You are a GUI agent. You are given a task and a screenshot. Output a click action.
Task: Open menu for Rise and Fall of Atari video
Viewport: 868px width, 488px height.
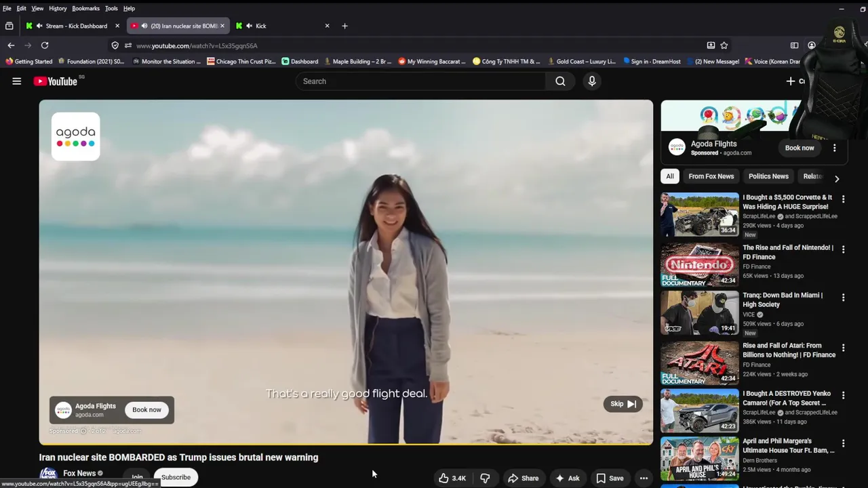click(x=843, y=348)
